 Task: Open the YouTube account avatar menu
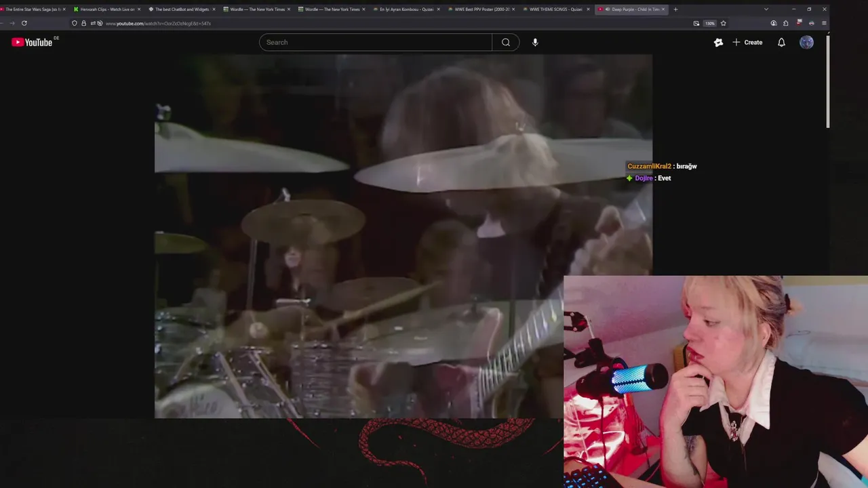click(x=806, y=42)
